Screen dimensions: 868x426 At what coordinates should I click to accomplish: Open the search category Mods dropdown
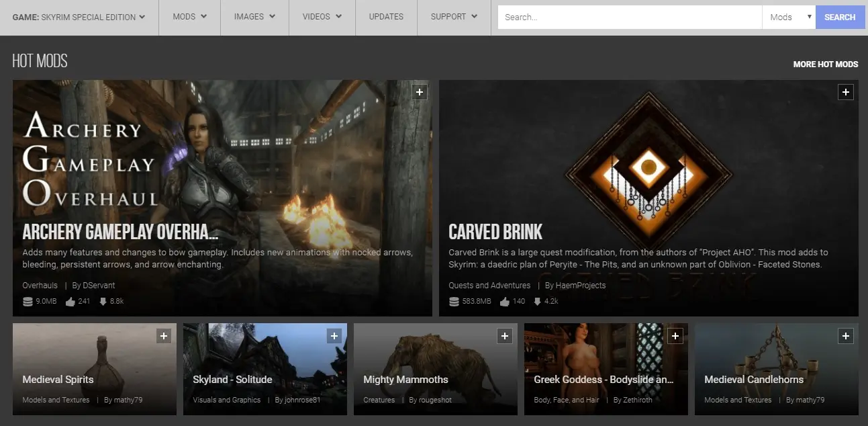pos(789,17)
